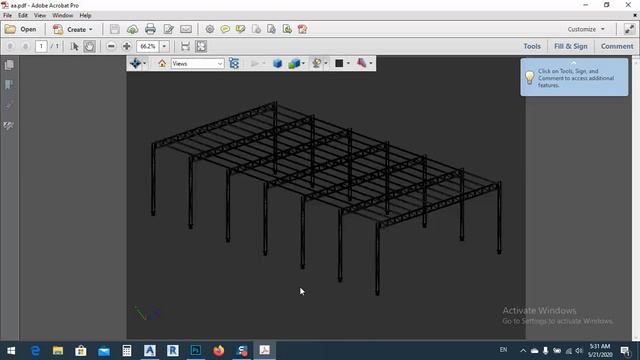Viewport: 640px width, 360px height.
Task: Zoom out with the minus button
Action: click(x=111, y=47)
